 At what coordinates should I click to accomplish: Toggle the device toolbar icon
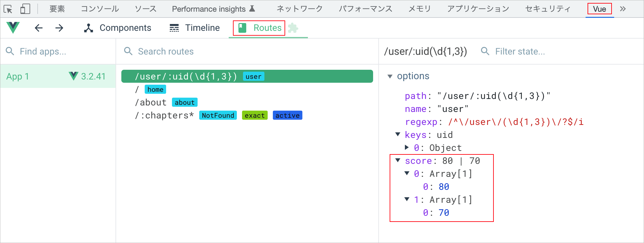coord(25,9)
